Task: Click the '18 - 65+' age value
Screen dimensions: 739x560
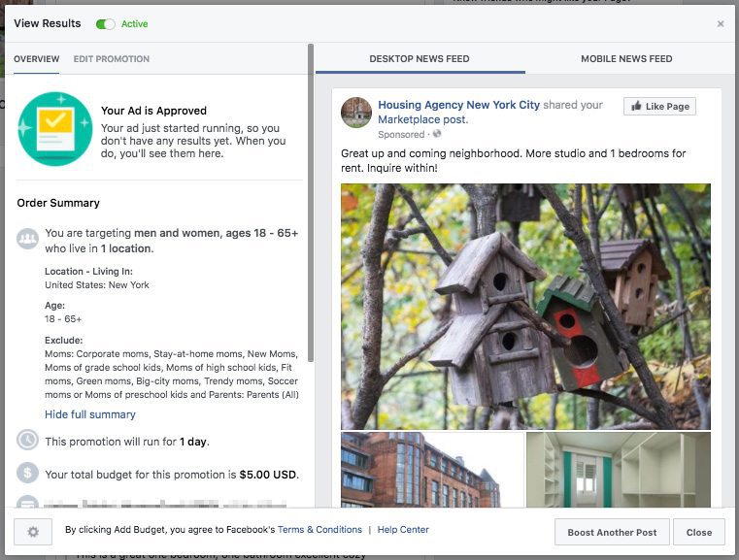Action: [63, 319]
